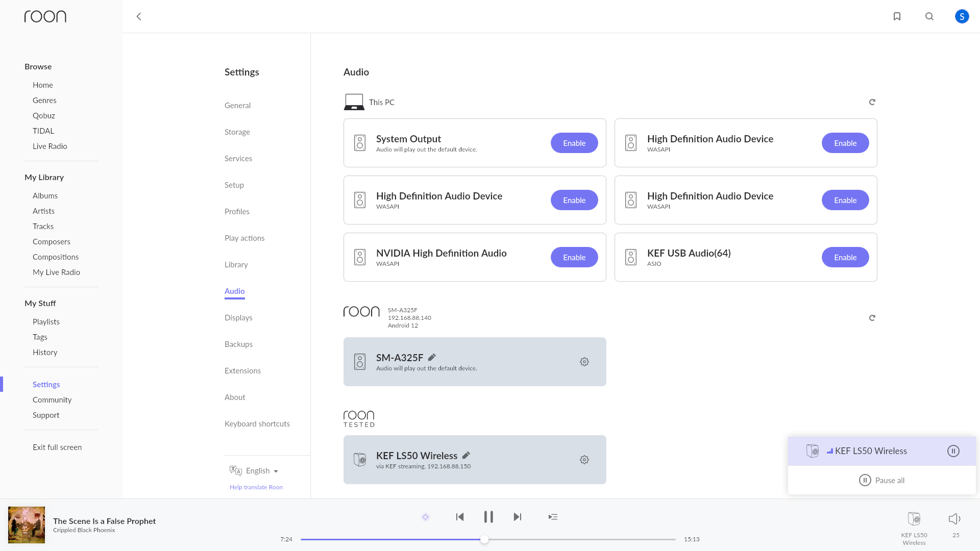Open Support in sidebar

click(46, 415)
